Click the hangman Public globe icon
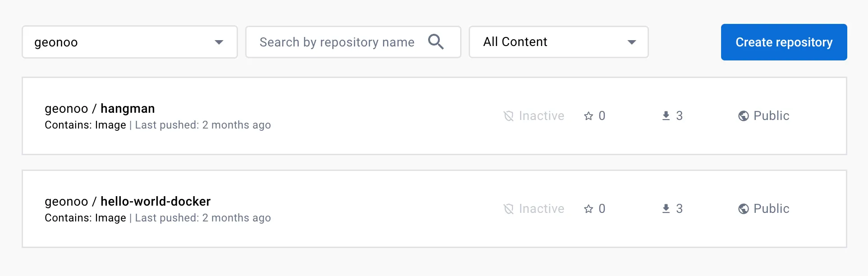 tap(743, 116)
